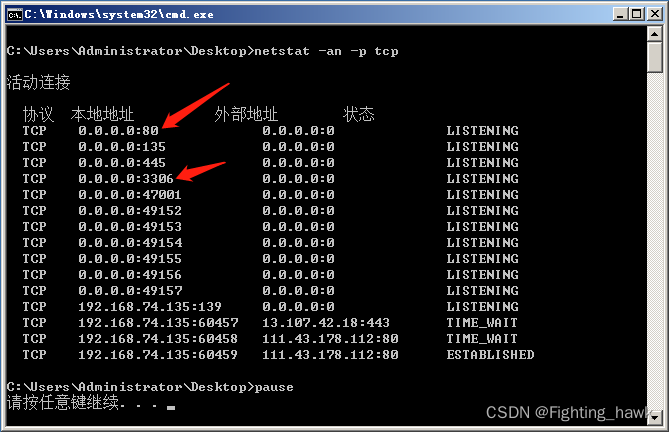This screenshot has height=432, width=669.
Task: Click local address 0.0.0.0:49154
Action: click(x=130, y=243)
